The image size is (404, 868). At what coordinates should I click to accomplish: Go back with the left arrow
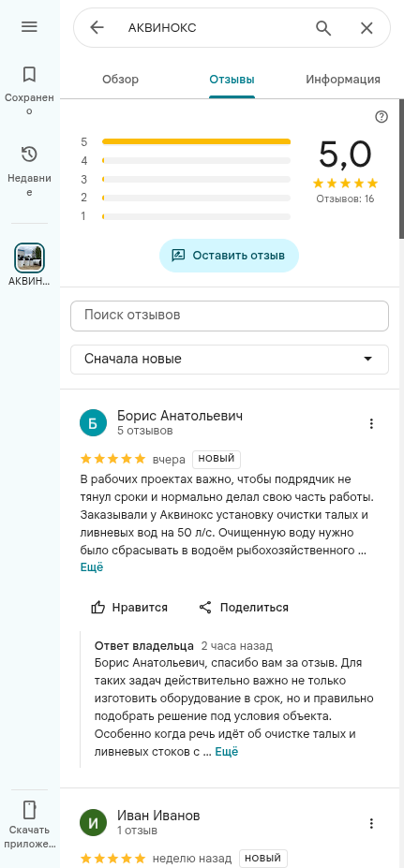[97, 28]
